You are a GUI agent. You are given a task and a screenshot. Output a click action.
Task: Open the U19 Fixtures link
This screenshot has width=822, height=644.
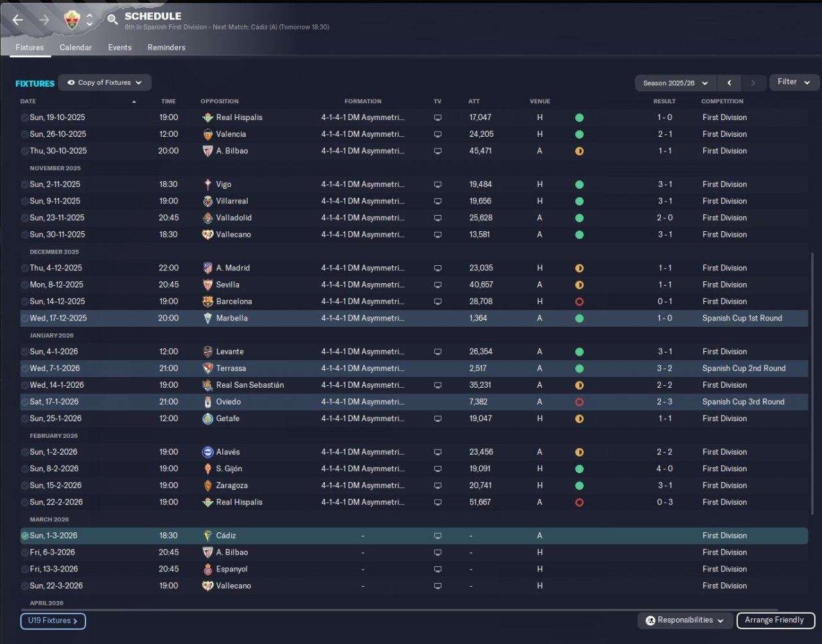coord(53,621)
